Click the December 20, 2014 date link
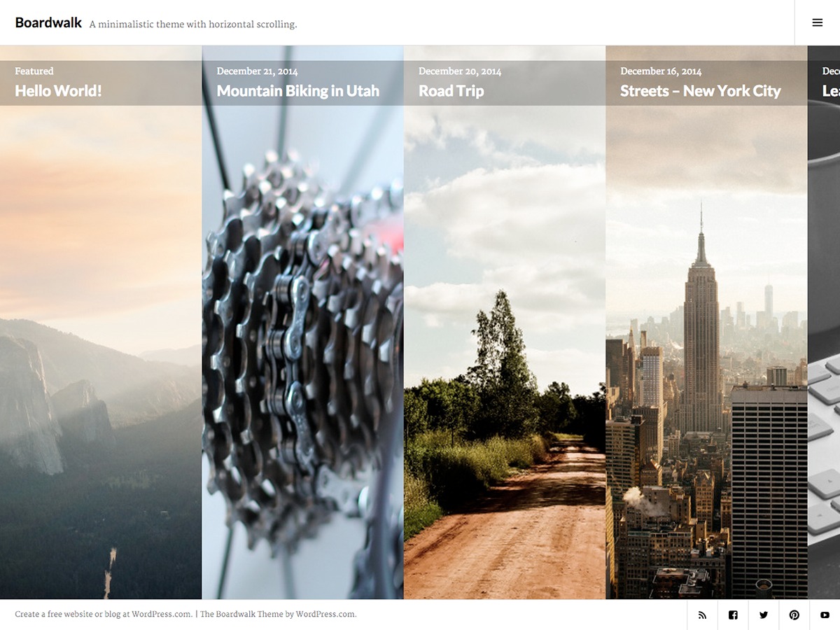The image size is (840, 630). pyautogui.click(x=459, y=71)
